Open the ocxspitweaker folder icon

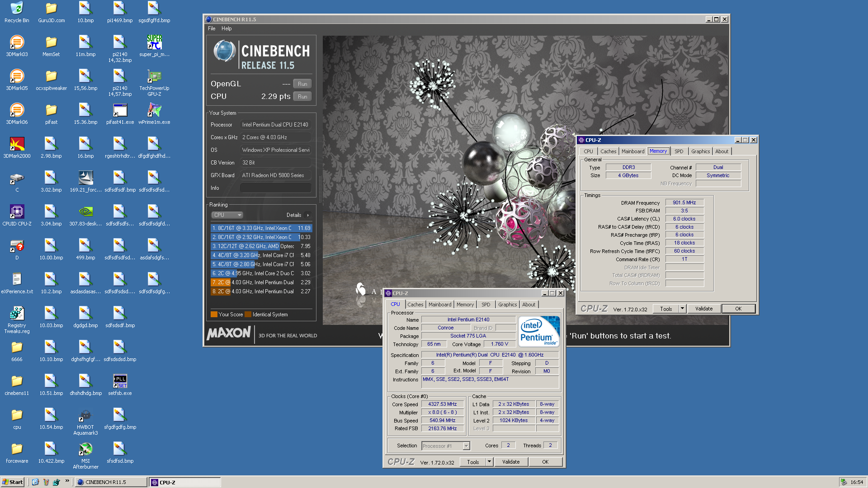click(x=51, y=80)
